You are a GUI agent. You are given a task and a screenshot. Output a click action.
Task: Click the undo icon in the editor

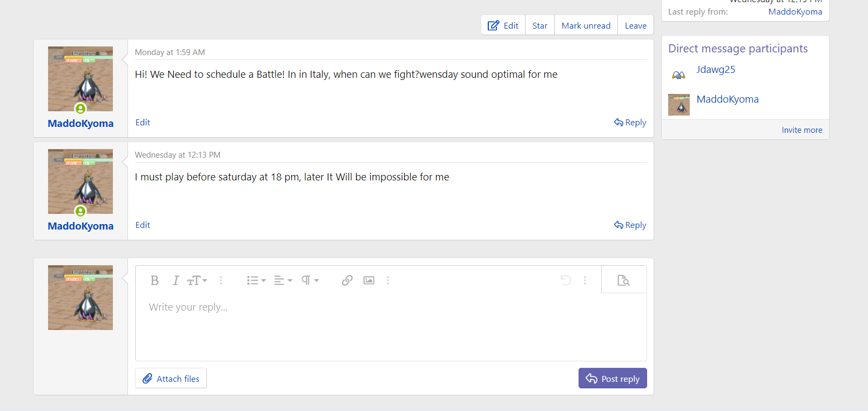pyautogui.click(x=566, y=280)
